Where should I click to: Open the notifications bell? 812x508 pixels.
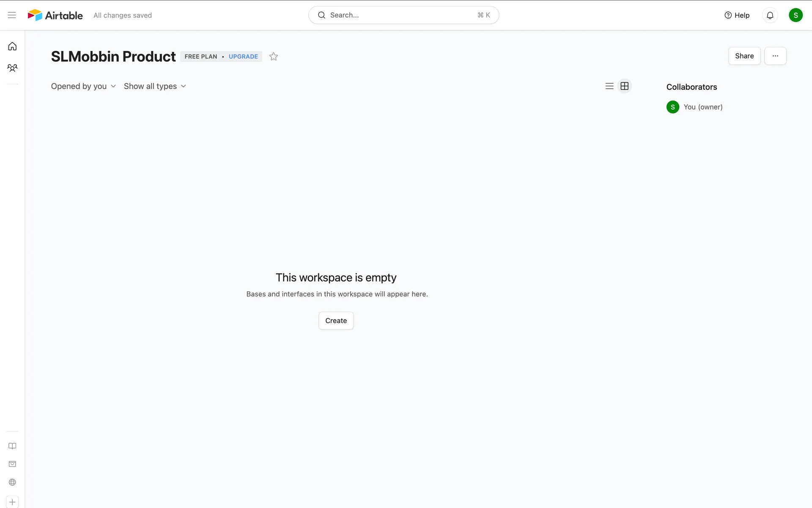coord(770,15)
